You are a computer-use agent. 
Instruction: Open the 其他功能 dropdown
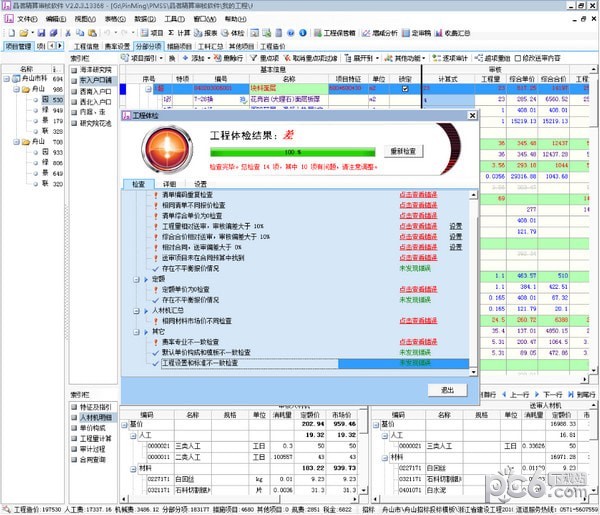(410, 59)
